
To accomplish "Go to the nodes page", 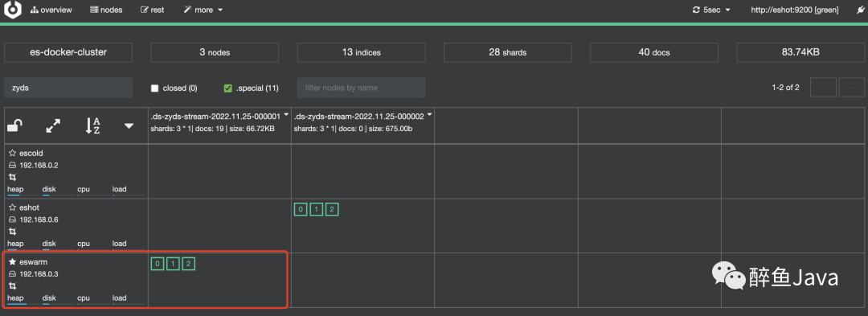I will coord(106,10).
